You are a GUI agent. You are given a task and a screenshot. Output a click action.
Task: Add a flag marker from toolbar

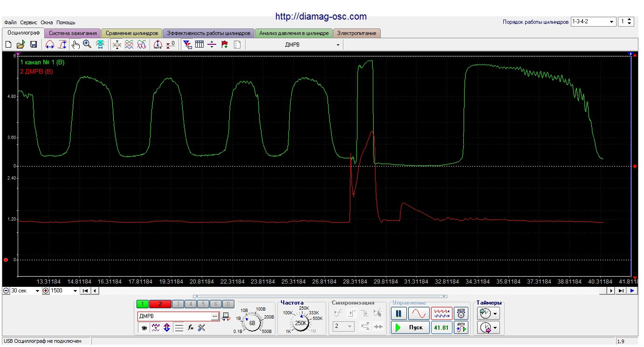[225, 44]
